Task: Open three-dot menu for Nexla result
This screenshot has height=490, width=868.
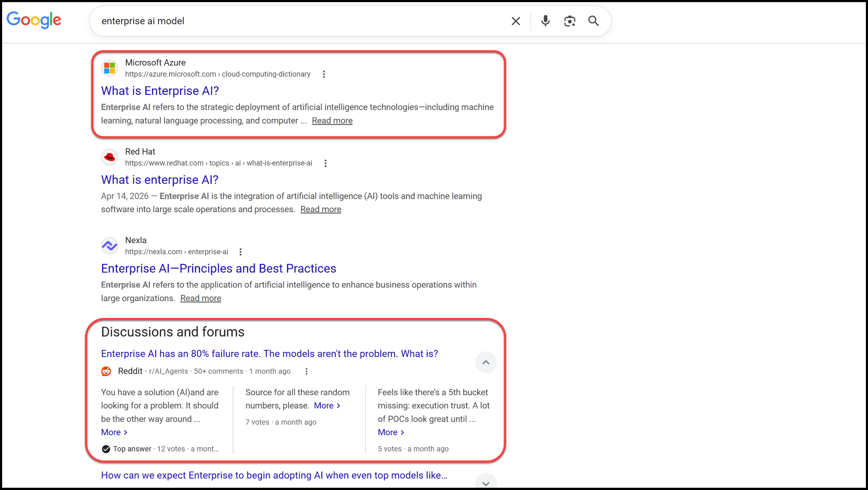Action: click(x=240, y=252)
